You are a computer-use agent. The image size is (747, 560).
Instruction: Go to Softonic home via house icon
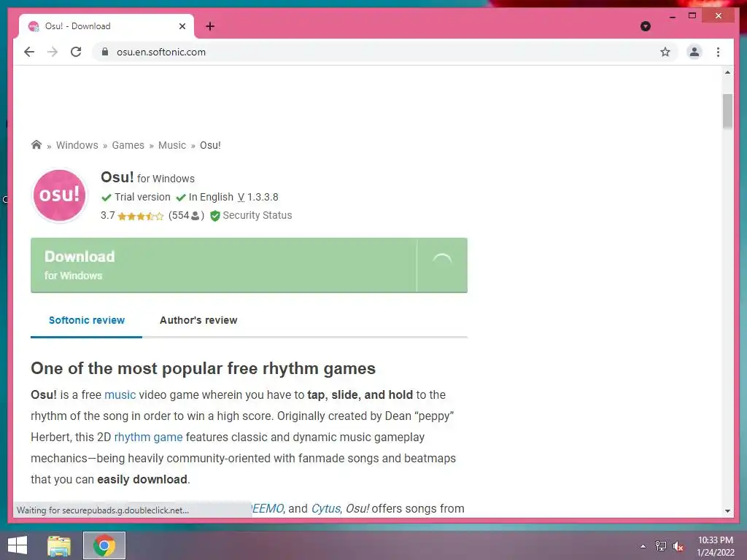(x=36, y=145)
